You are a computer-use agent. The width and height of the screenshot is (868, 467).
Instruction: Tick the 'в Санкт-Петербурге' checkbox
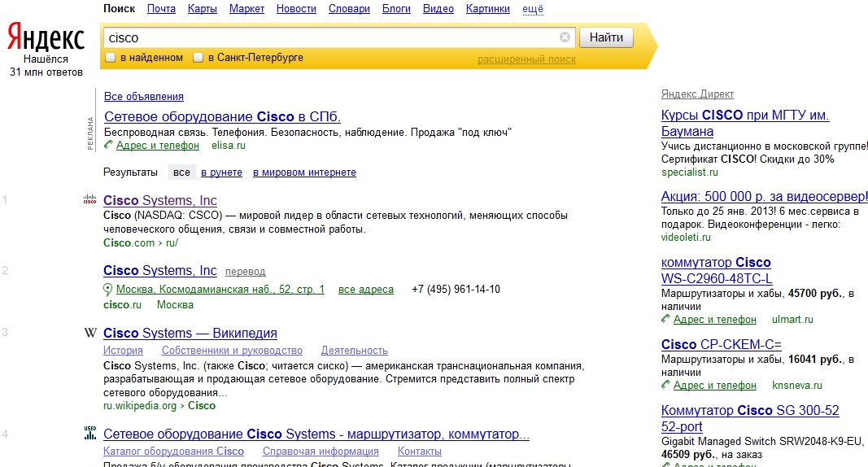pos(198,58)
